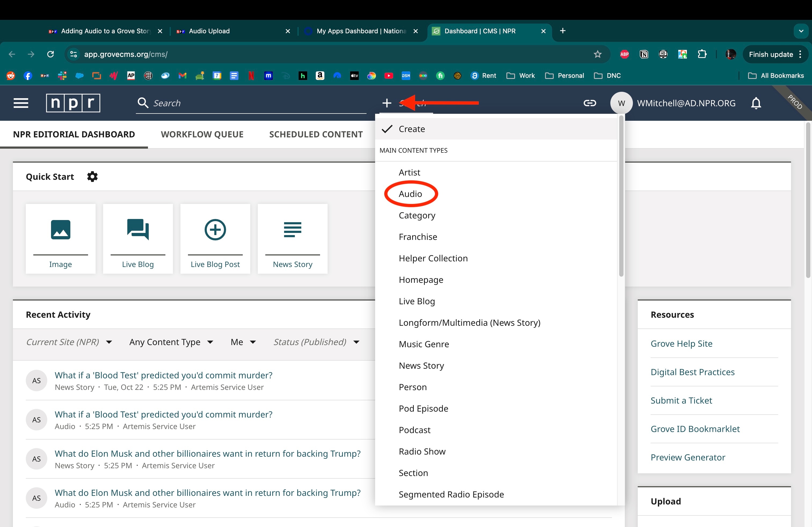Expand the Me user filter
The width and height of the screenshot is (812, 527).
click(x=243, y=342)
